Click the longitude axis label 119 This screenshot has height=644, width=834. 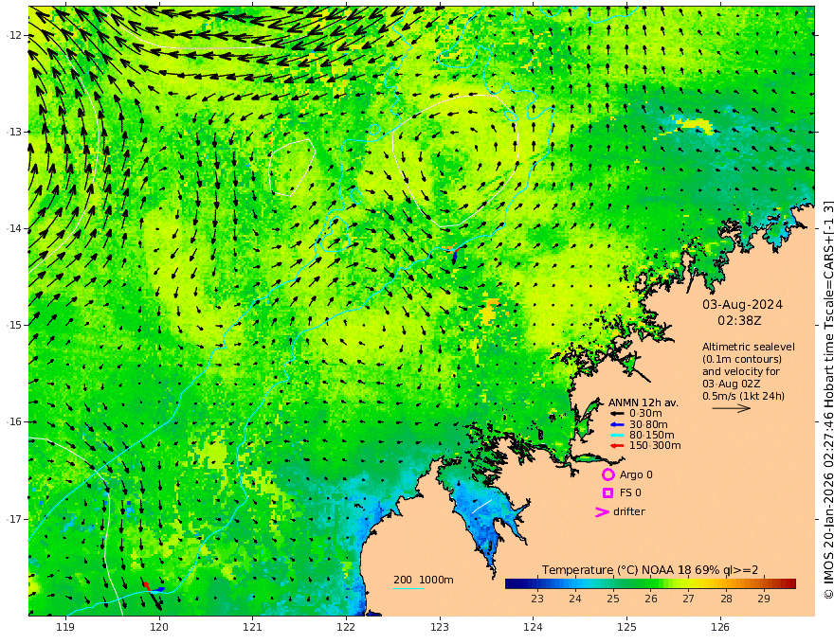coord(65,627)
